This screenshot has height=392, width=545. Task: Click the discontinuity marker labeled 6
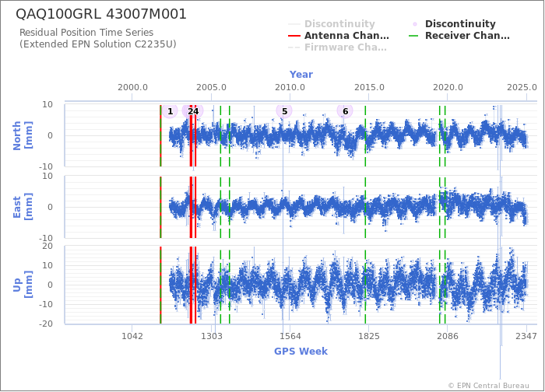point(345,111)
